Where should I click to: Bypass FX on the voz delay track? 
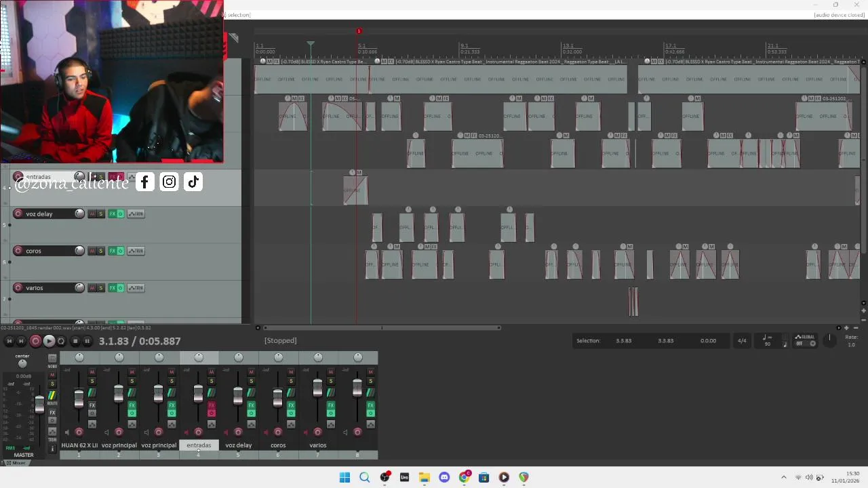(x=121, y=213)
